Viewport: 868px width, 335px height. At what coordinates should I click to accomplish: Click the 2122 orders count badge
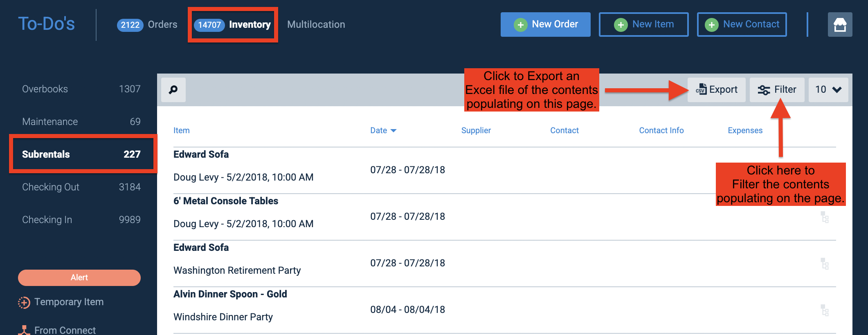[x=130, y=25]
